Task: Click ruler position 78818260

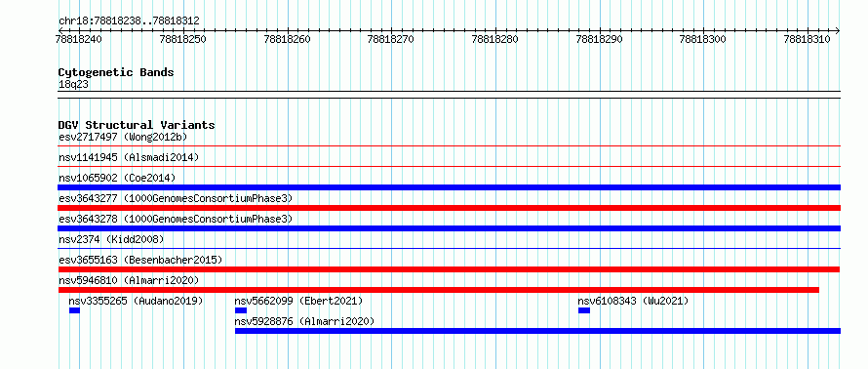Action: click(288, 39)
